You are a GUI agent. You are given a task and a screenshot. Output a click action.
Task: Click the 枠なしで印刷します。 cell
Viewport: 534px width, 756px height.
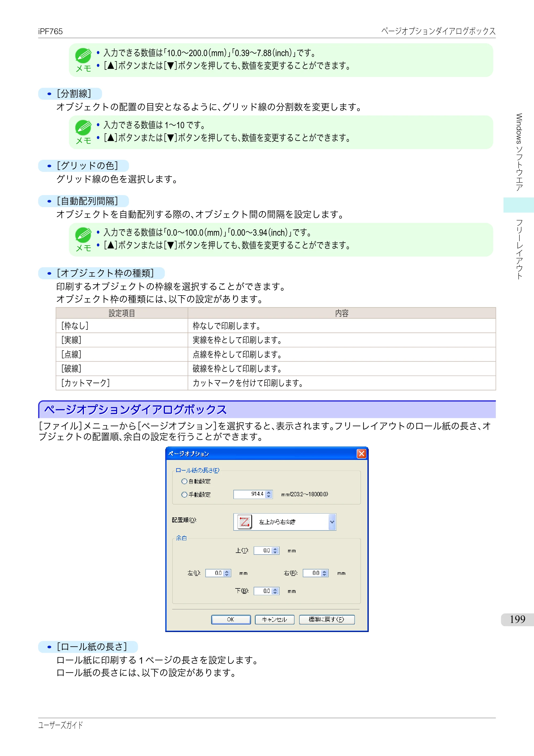pos(341,326)
